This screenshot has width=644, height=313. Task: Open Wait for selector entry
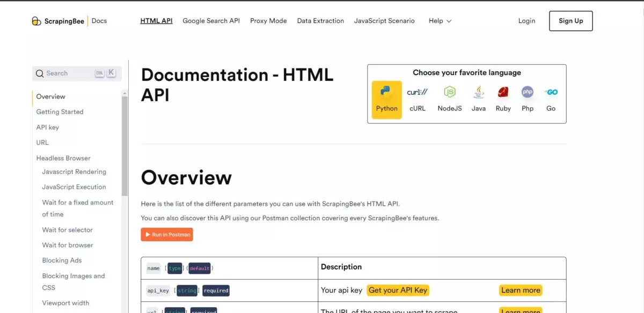coord(67,230)
